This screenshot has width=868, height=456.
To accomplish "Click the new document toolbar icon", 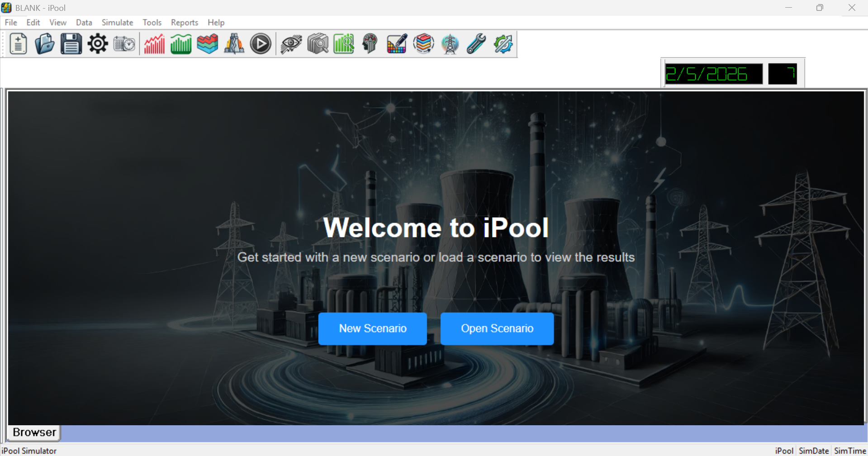I will 18,44.
